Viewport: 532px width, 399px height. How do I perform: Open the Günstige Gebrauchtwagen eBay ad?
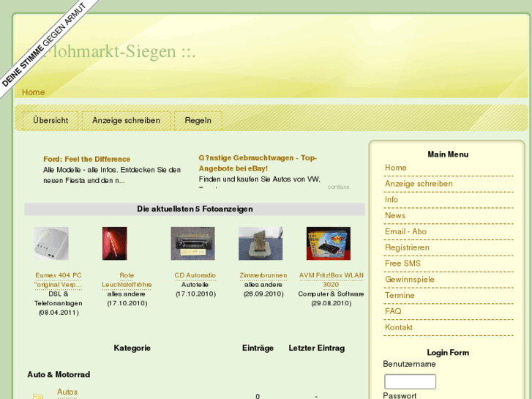258,163
